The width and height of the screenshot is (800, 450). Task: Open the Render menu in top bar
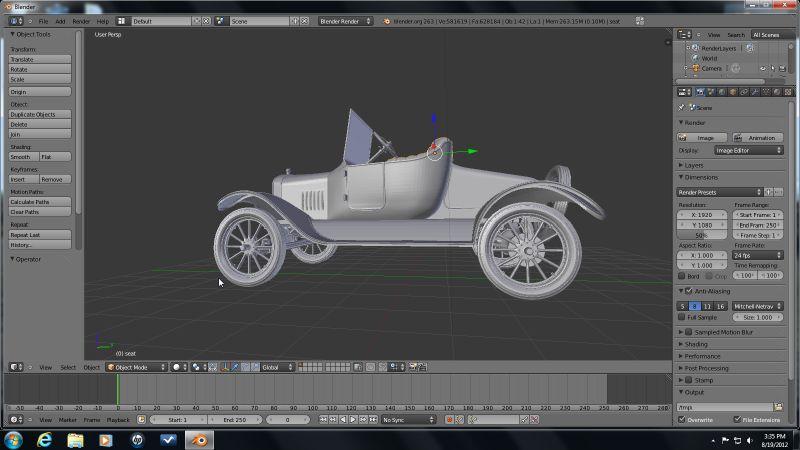pos(81,21)
